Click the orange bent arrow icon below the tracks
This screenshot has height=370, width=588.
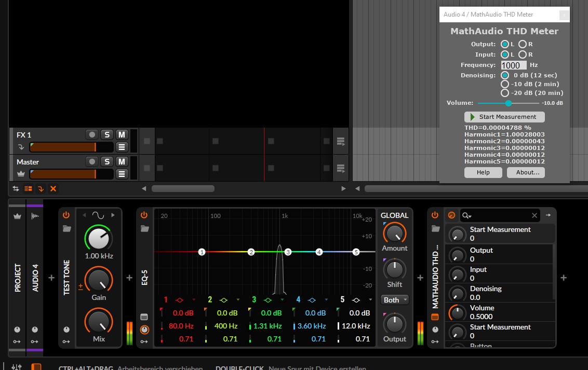[41, 189]
